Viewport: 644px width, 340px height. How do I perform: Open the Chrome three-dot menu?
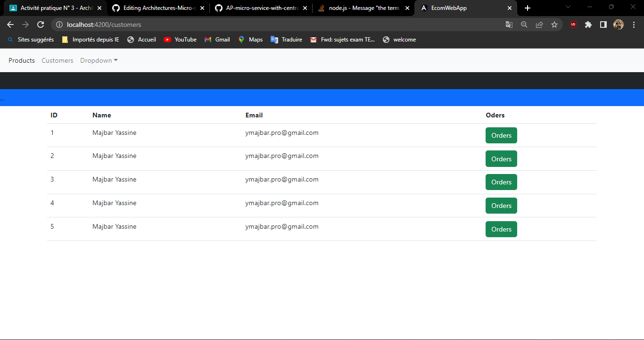click(634, 25)
